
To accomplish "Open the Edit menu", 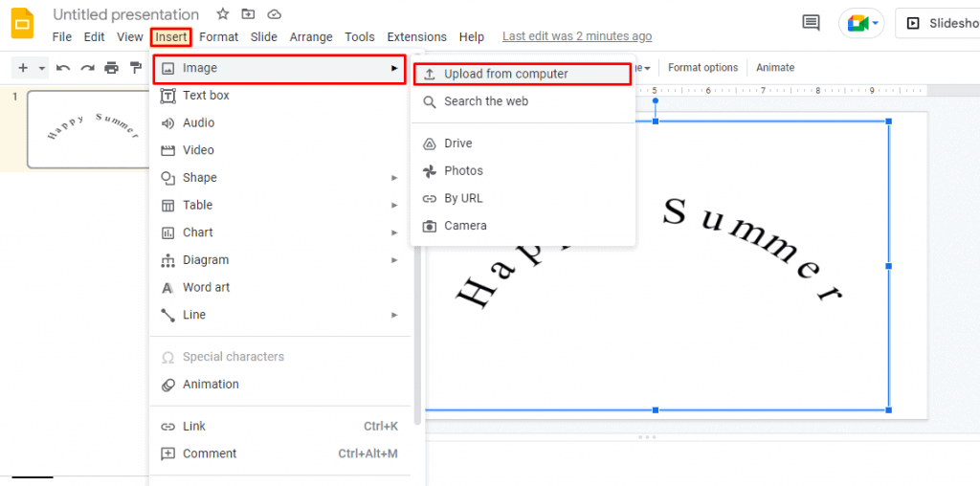I will (95, 37).
